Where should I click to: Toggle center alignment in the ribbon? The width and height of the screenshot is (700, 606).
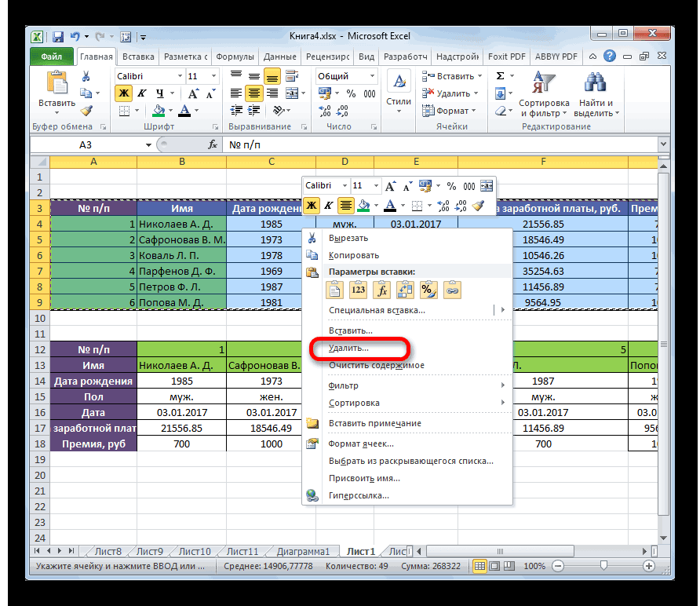[253, 93]
